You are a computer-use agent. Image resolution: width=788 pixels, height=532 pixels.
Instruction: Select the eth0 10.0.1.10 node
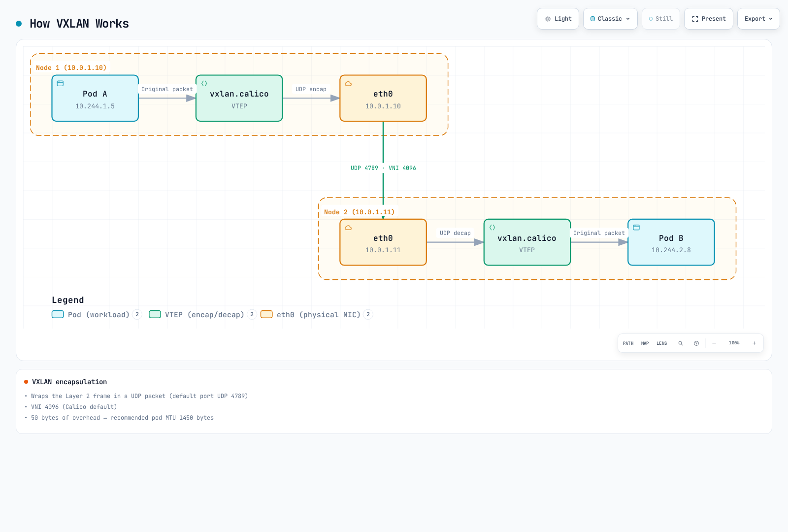(x=383, y=98)
